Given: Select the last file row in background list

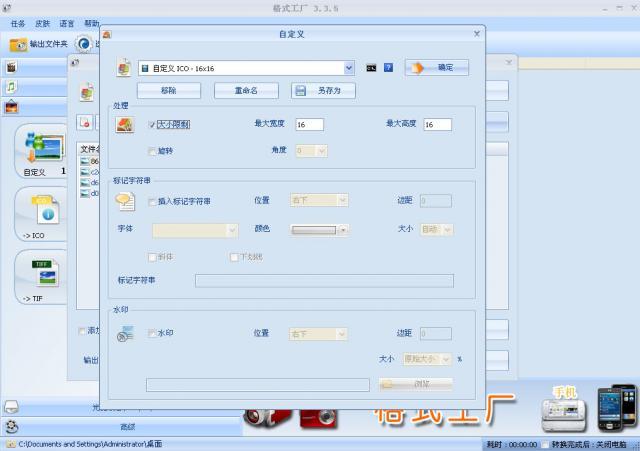Looking at the screenshot, I should tap(89, 193).
